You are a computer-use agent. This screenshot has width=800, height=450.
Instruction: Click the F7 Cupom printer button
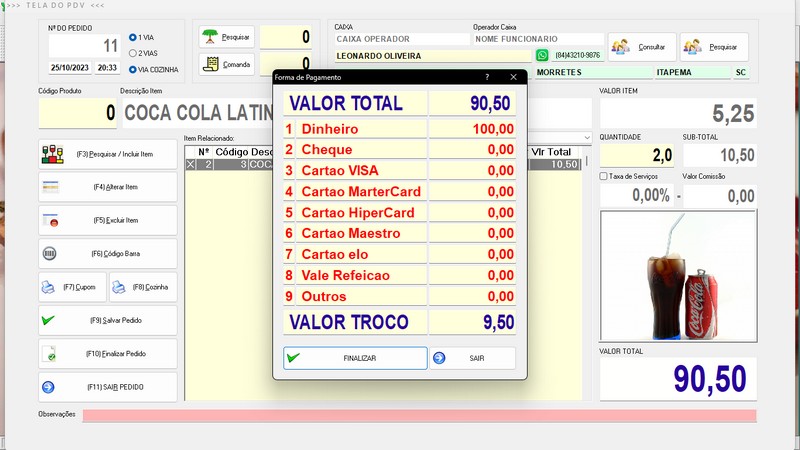coord(72,287)
